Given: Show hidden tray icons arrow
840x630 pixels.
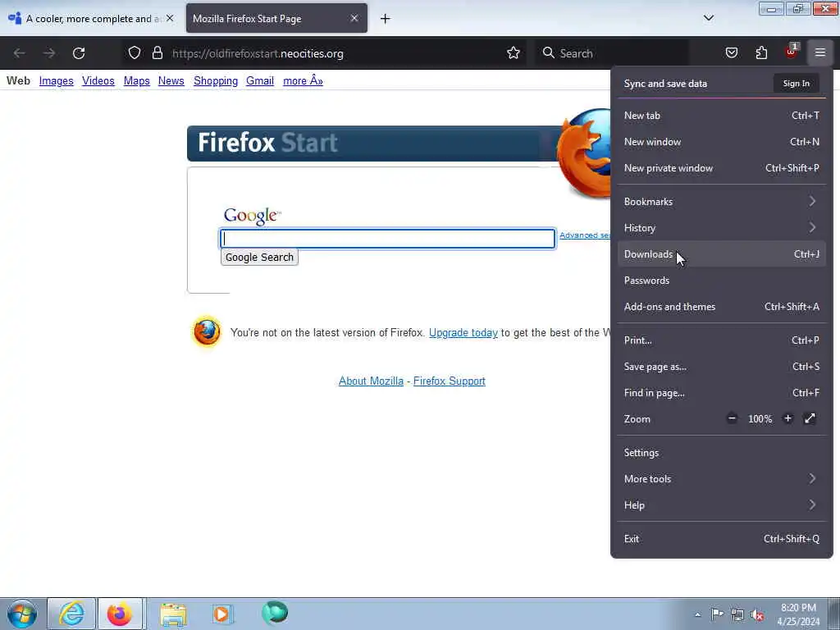Looking at the screenshot, I should pos(697,614).
